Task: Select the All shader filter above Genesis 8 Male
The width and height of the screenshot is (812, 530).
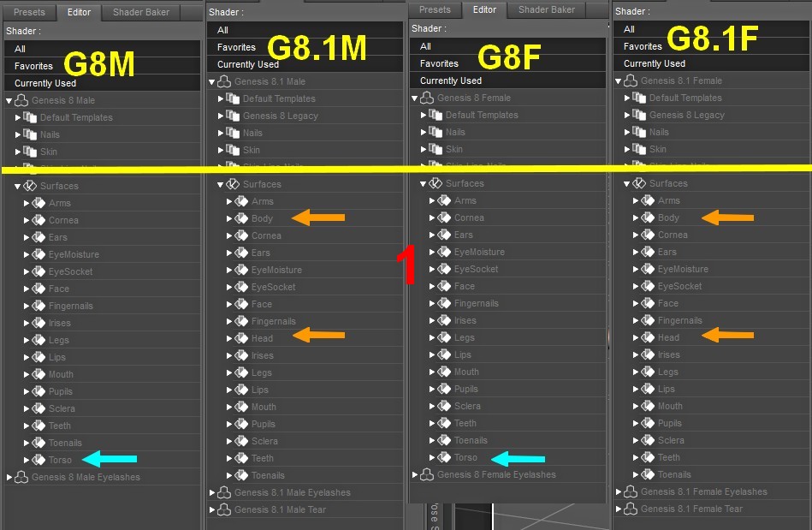Action: [102, 49]
